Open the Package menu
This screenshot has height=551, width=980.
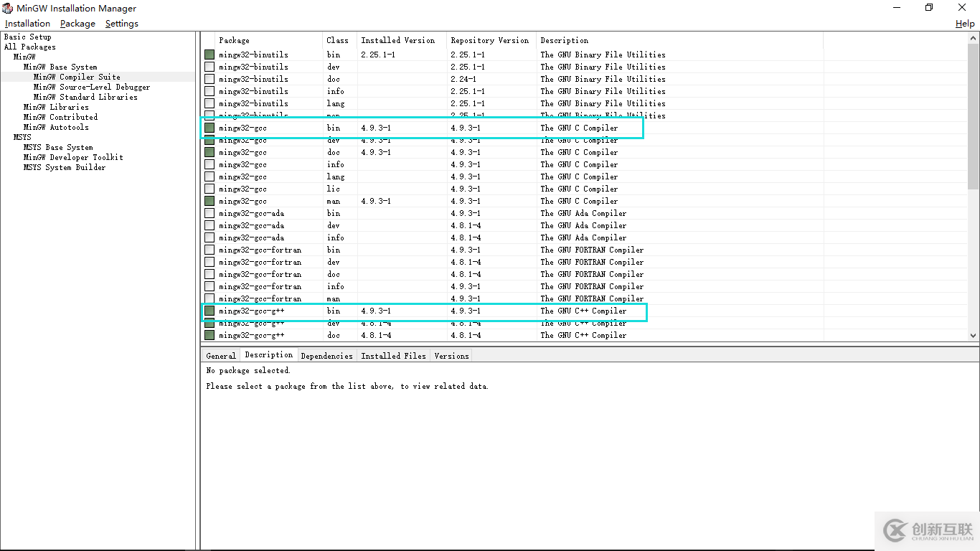[77, 24]
